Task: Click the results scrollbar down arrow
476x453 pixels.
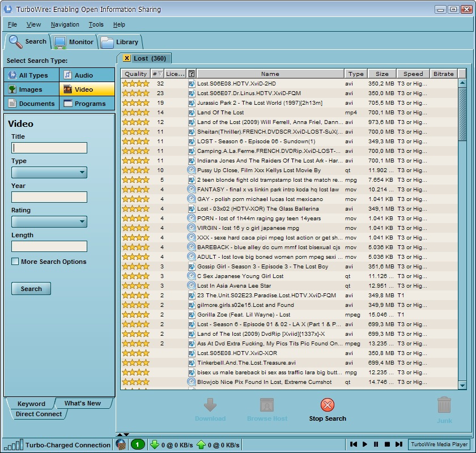Action: (x=462, y=386)
